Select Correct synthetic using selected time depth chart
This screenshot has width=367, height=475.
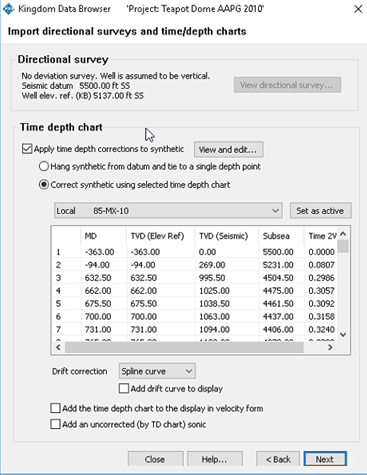pyautogui.click(x=44, y=185)
